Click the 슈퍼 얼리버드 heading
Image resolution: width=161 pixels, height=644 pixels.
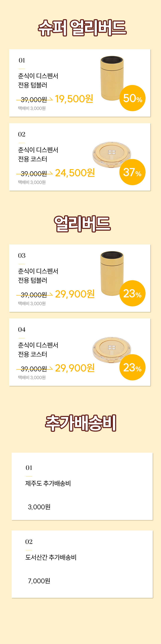point(82,28)
